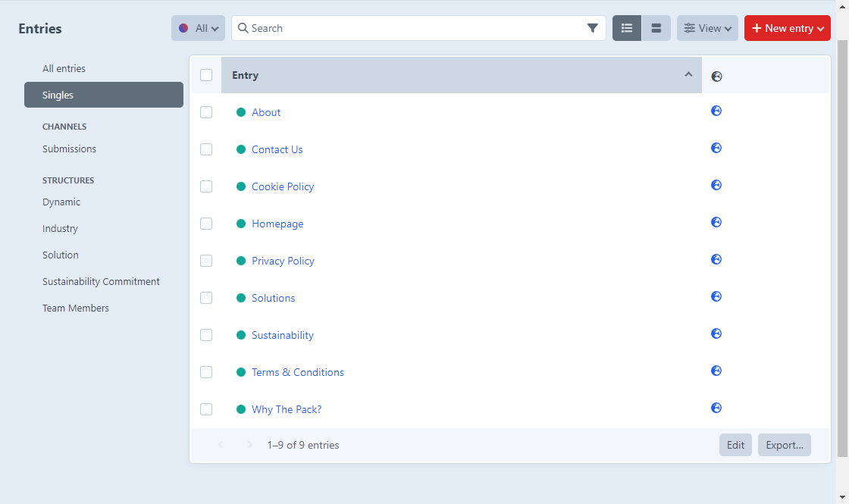This screenshot has height=504, width=849.
Task: Open the All status filter dropdown
Action: click(198, 28)
